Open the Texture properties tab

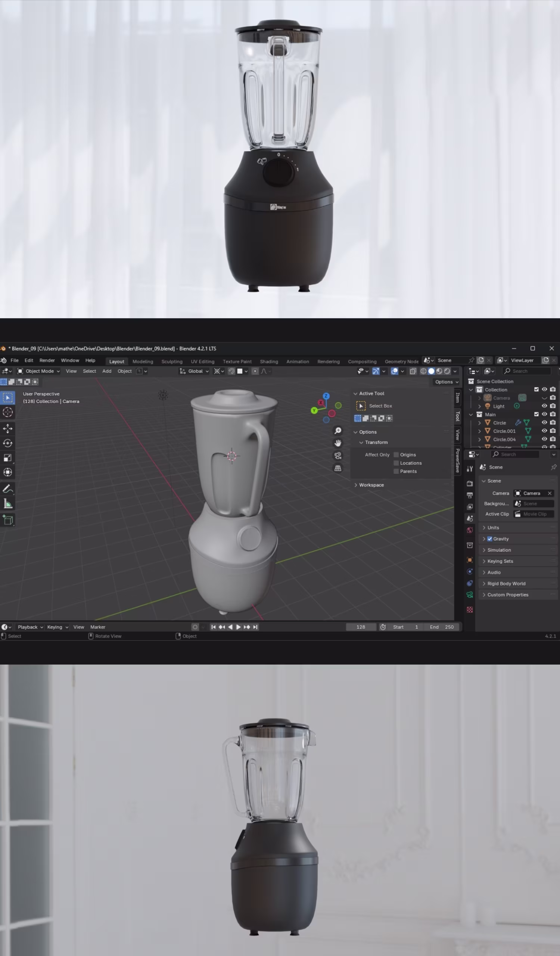[x=470, y=610]
